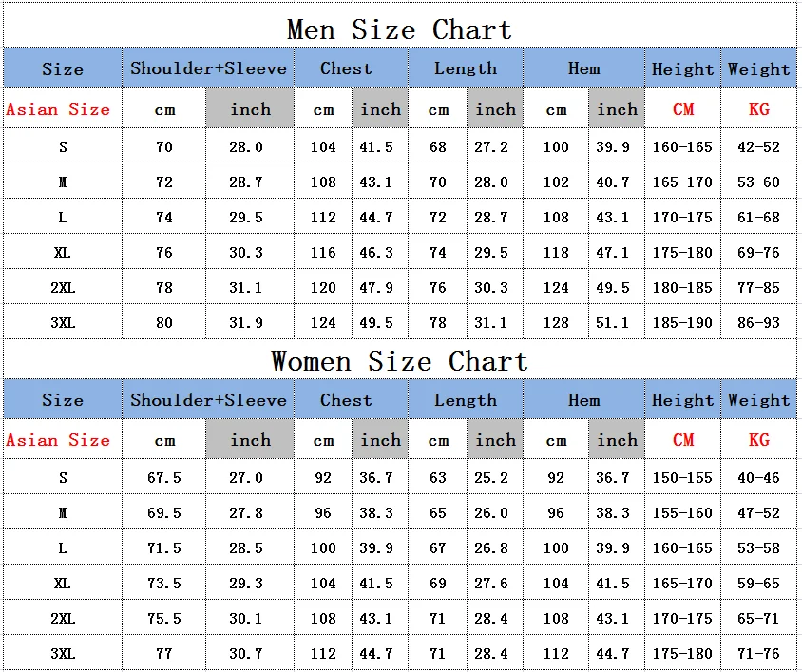The image size is (802, 672).
Task: Click the Women weight cell 71-76
Action: pyautogui.click(x=758, y=654)
